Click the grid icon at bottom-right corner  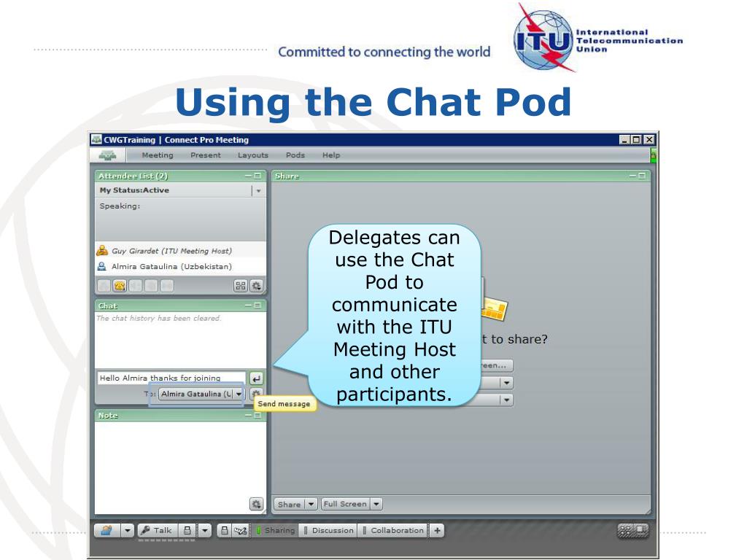(626, 530)
